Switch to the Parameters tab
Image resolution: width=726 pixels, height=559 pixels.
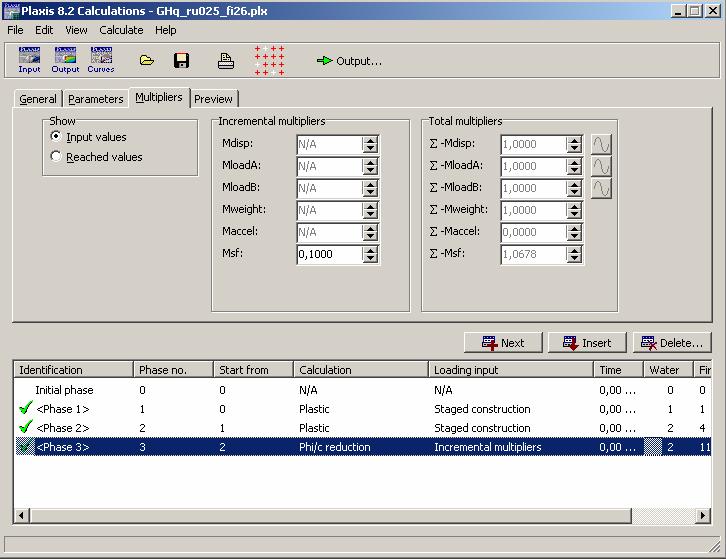[96, 99]
